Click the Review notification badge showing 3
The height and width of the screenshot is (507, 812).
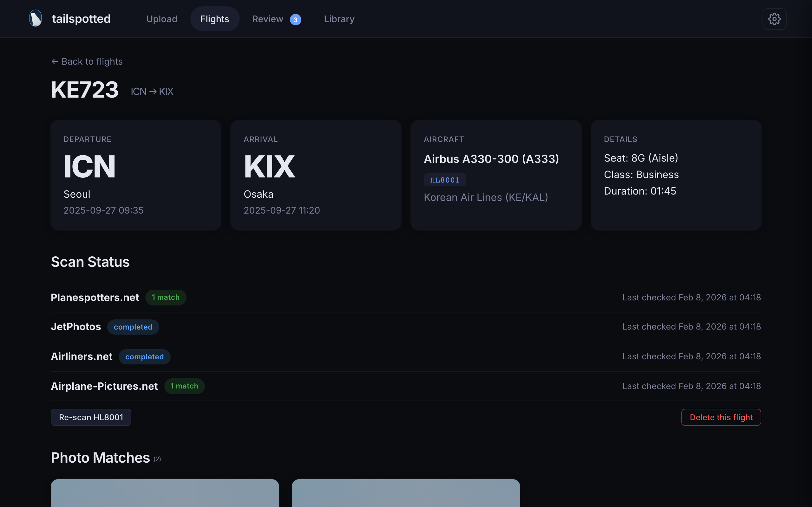pos(295,20)
